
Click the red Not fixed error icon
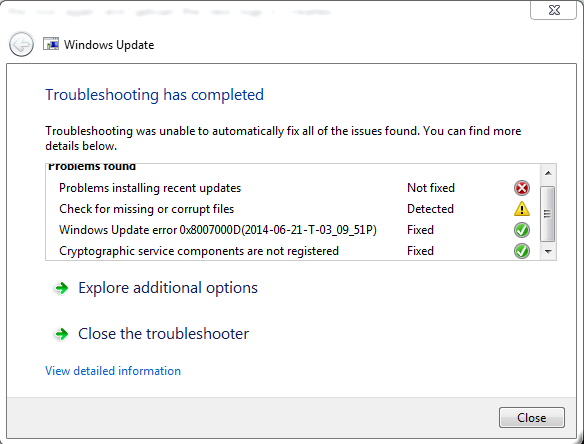point(521,188)
